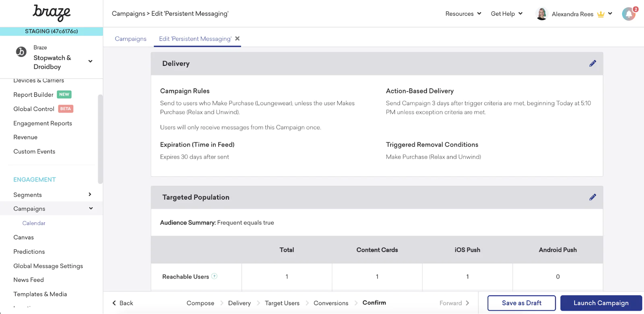Click the edit pencil in Delivery section

[x=592, y=64]
